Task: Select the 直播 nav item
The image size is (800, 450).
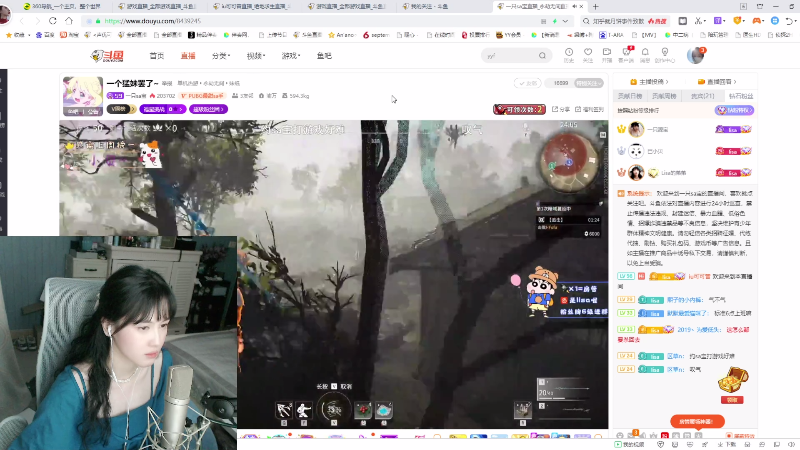Action: click(188, 56)
